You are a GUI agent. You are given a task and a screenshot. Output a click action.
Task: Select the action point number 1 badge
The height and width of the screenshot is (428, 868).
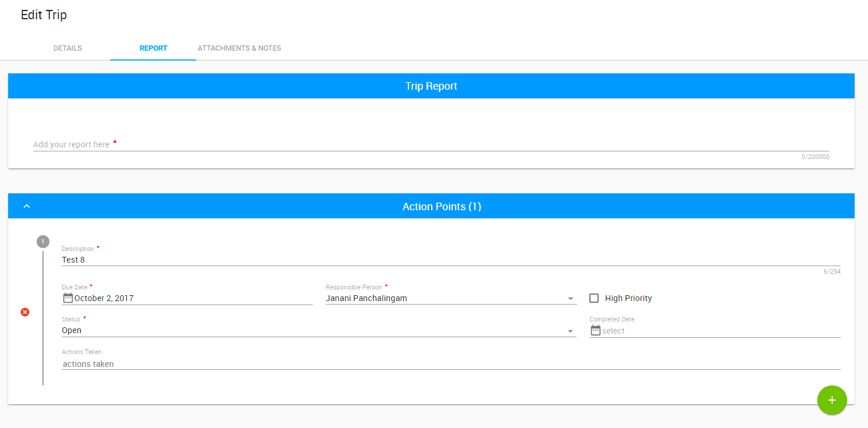[x=42, y=241]
